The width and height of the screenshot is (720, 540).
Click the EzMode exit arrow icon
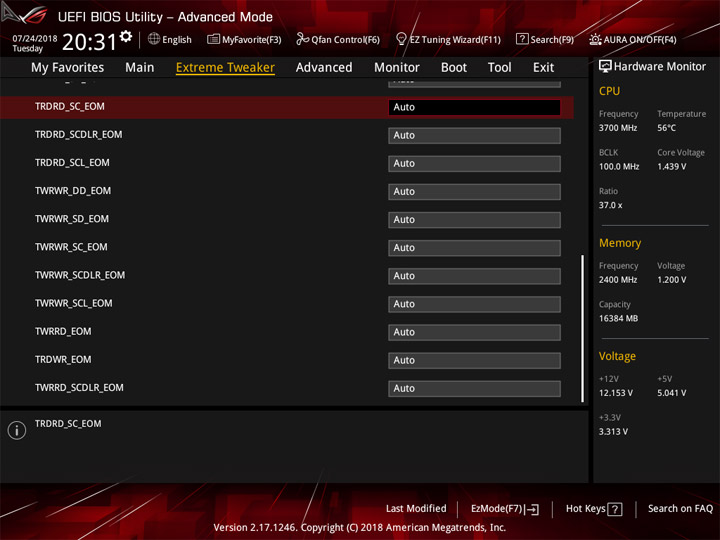[533, 509]
